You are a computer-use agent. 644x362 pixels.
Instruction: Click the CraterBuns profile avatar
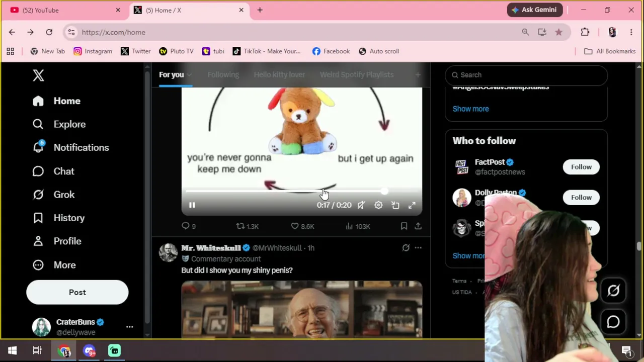(x=41, y=327)
